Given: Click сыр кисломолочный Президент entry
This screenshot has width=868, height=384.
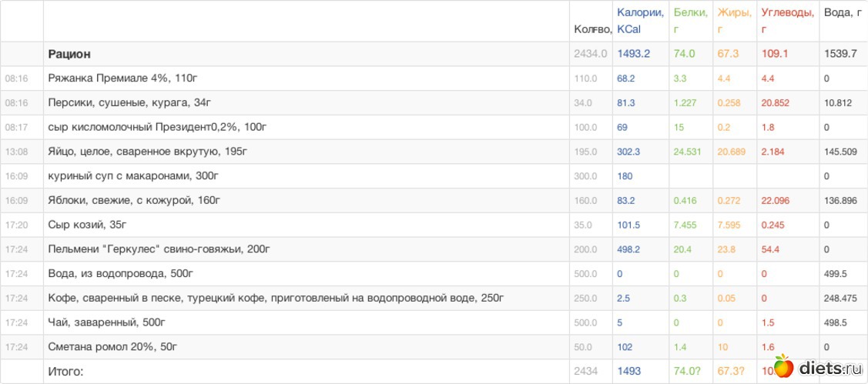Looking at the screenshot, I should point(157,127).
